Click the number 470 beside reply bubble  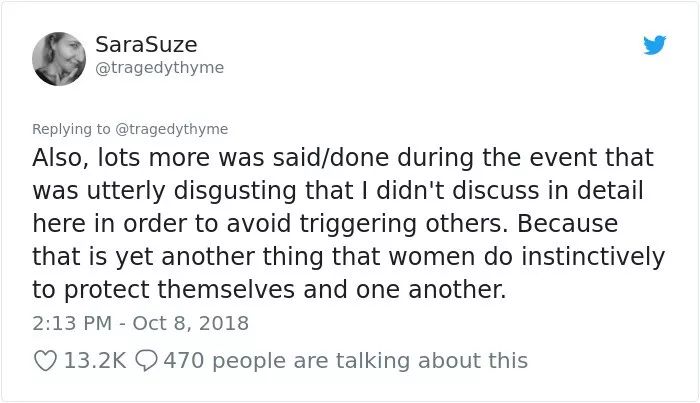pos(183,361)
